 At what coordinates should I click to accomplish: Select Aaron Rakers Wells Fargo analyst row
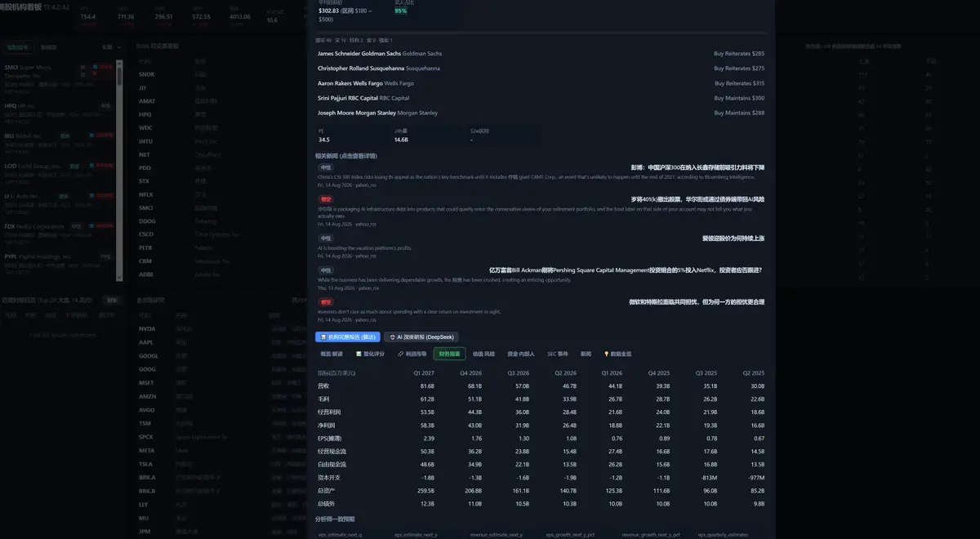(x=541, y=83)
